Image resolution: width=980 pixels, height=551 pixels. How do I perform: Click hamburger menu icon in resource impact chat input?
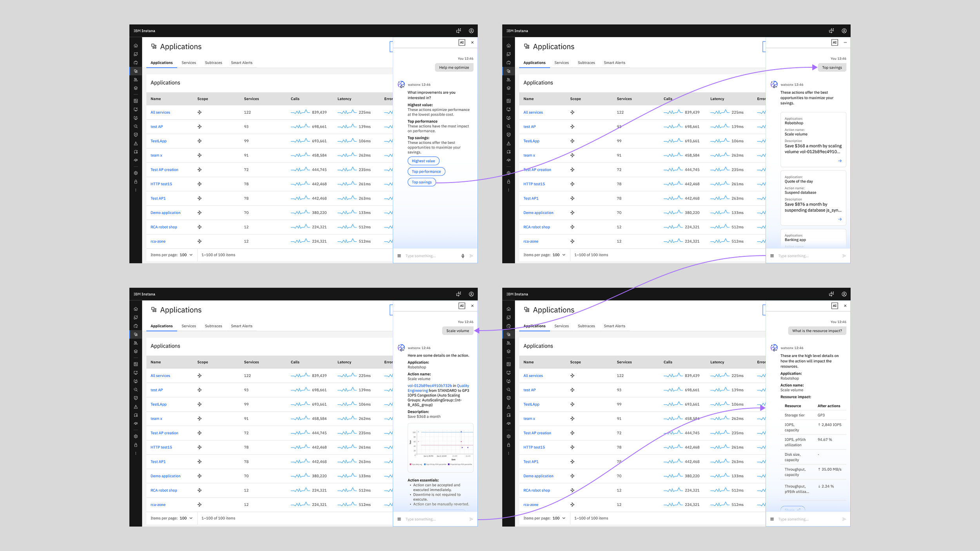pyautogui.click(x=772, y=519)
